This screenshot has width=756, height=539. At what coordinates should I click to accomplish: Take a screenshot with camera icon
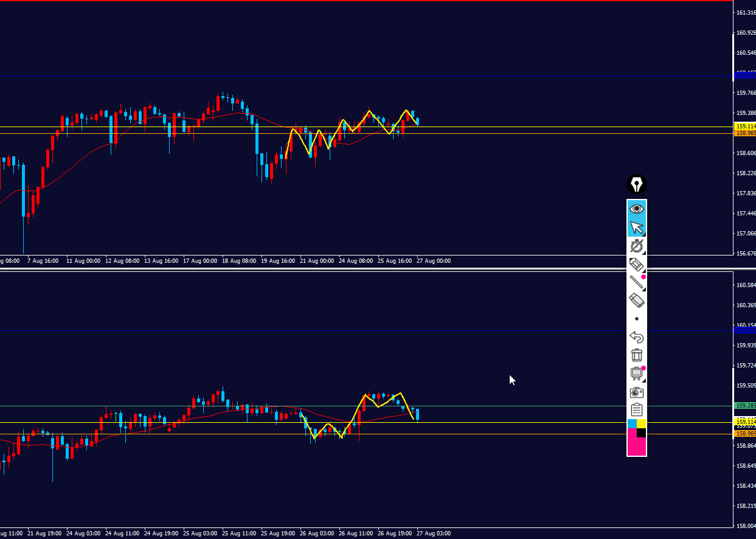pyautogui.click(x=637, y=392)
